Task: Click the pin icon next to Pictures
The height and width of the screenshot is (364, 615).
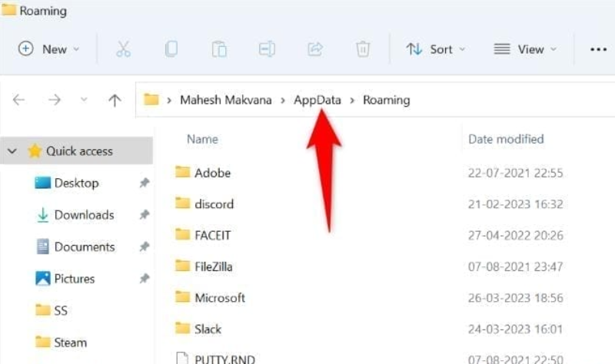Action: point(145,279)
